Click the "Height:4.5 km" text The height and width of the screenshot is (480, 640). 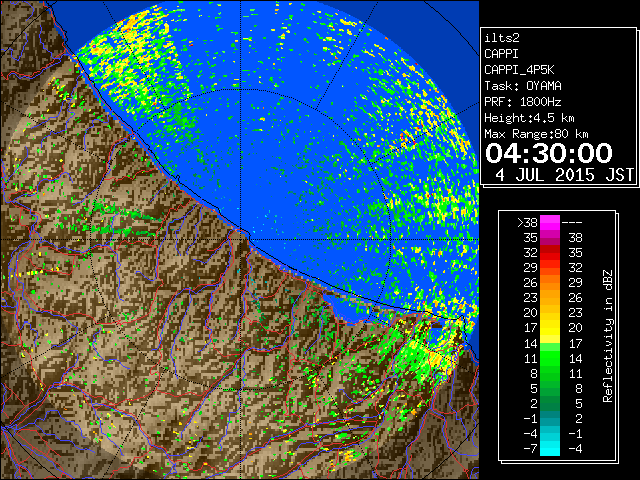[529, 118]
